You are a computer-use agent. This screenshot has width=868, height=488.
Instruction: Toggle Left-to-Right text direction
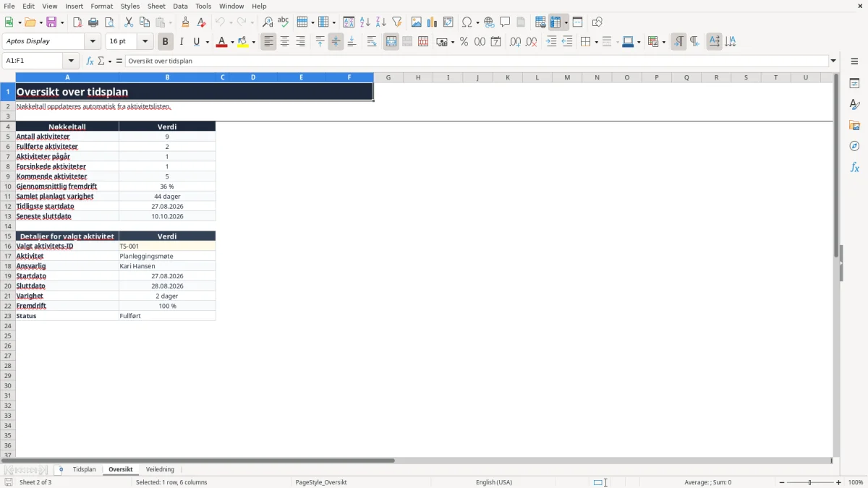point(678,42)
